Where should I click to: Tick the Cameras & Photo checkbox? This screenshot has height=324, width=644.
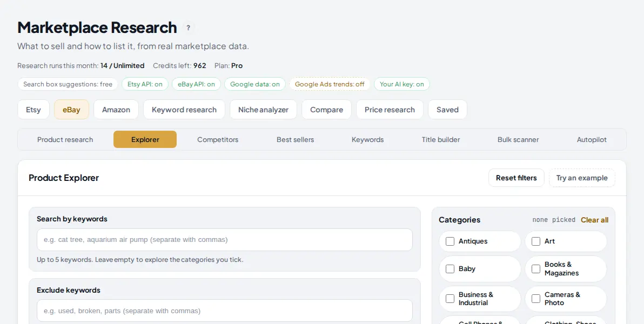point(536,299)
